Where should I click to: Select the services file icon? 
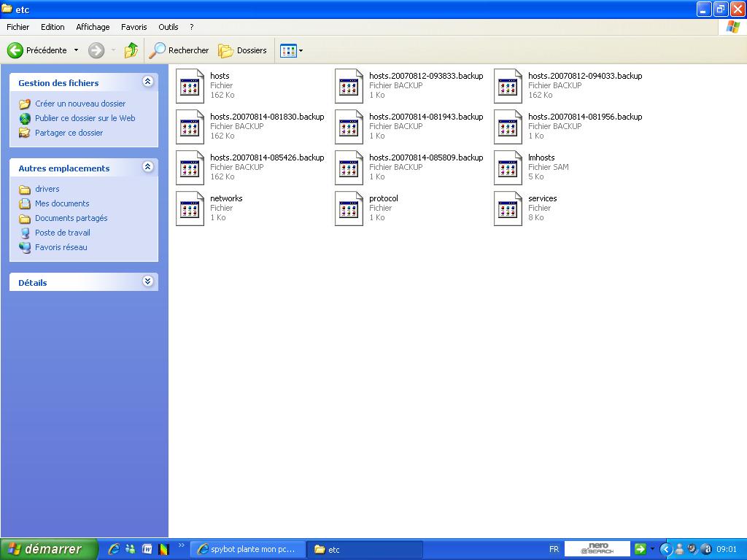[508, 209]
